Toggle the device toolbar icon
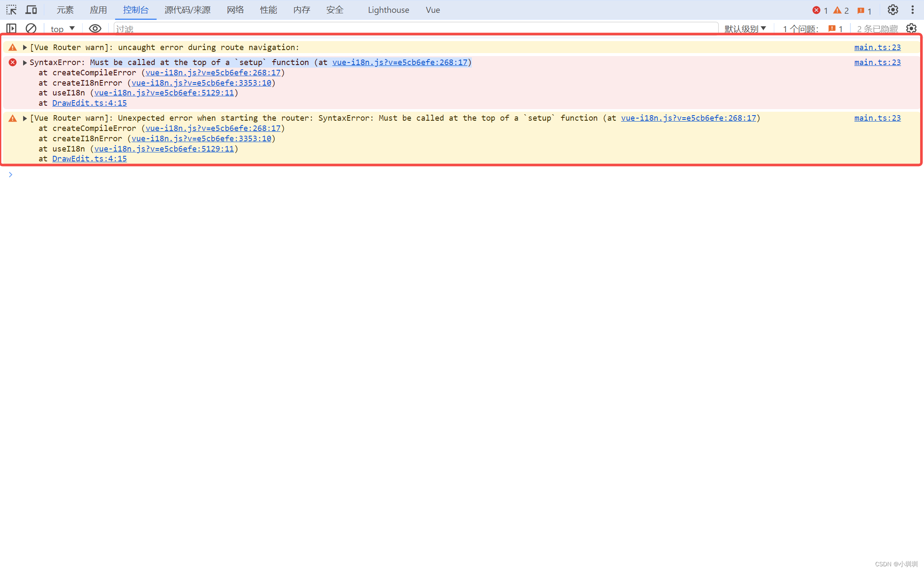 31,9
